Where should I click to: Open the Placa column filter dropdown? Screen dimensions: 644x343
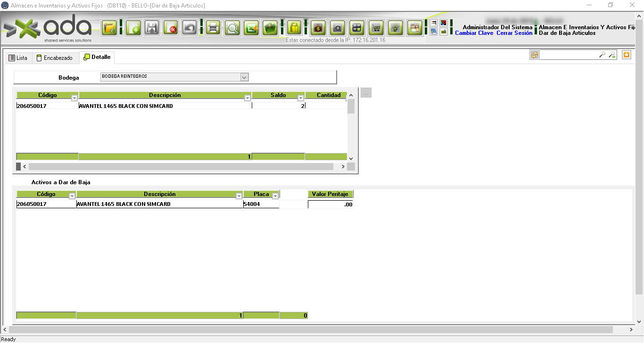click(x=275, y=196)
